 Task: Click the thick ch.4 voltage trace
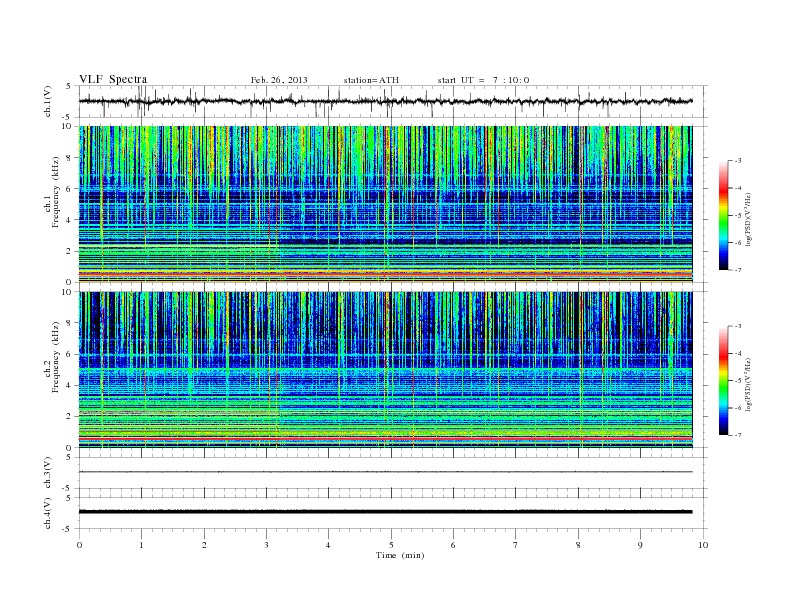385,512
